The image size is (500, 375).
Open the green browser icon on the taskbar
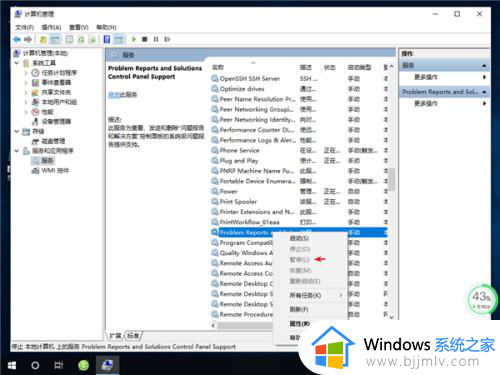(84, 366)
